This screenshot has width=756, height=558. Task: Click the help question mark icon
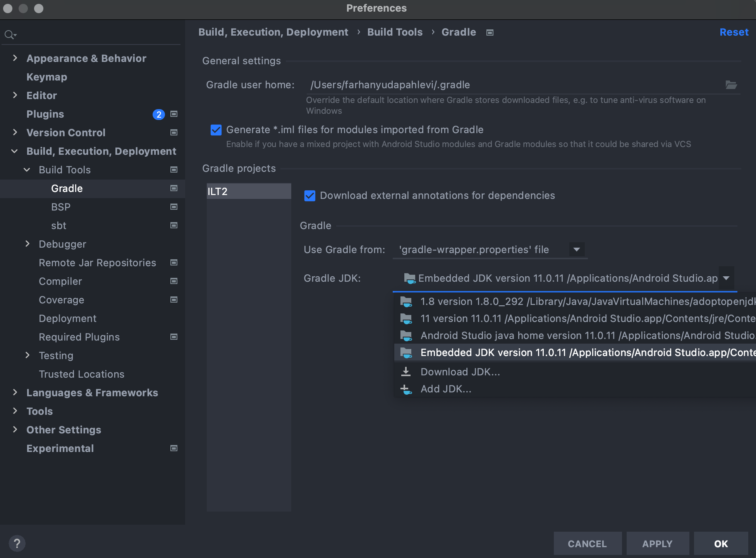point(17,543)
